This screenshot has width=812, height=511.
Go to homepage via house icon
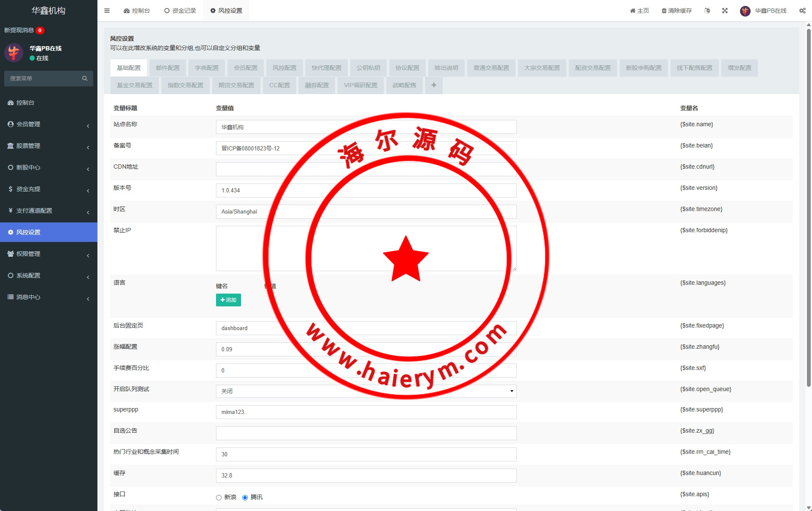632,11
